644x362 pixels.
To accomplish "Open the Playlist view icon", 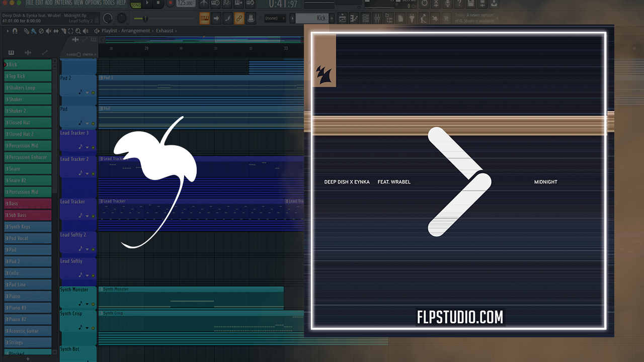I will click(343, 19).
